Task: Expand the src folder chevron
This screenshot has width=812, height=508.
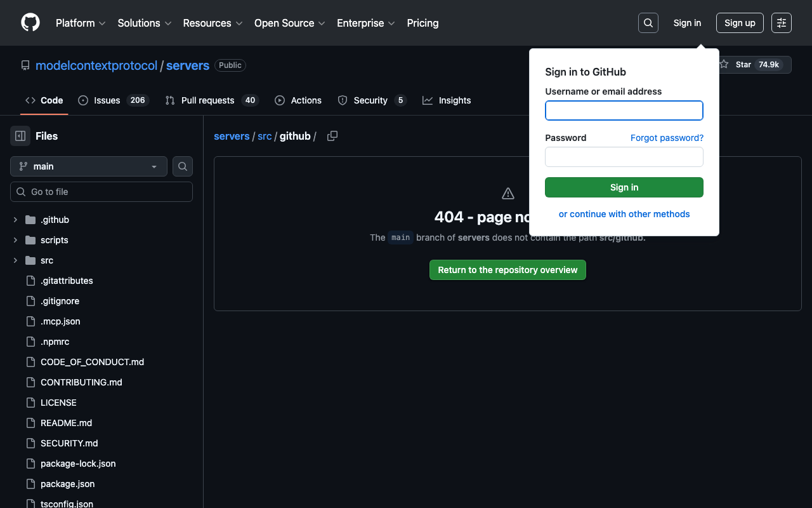Action: (15, 260)
